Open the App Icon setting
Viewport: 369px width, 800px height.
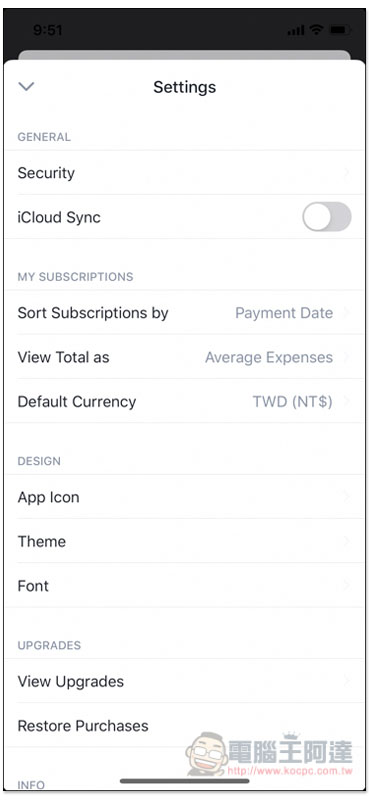point(185,497)
